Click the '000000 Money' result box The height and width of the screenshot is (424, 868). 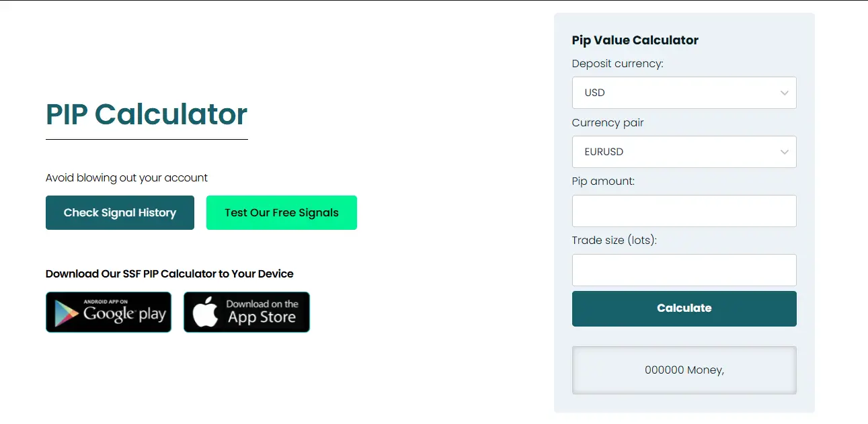(684, 370)
